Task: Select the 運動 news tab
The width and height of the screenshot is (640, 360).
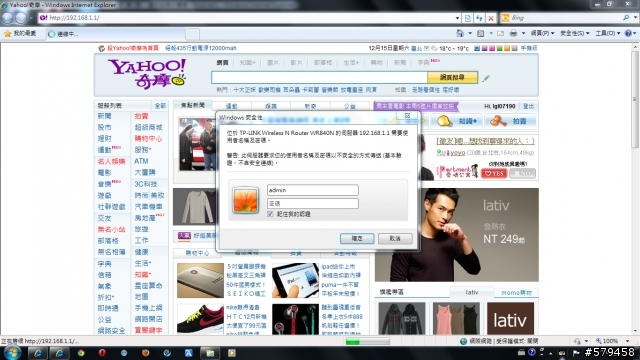Action: click(x=231, y=106)
